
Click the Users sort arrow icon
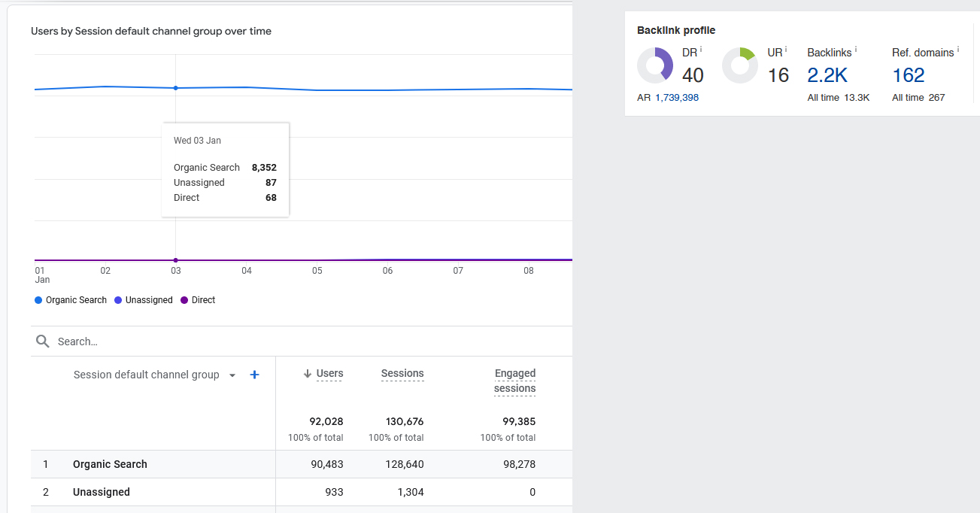308,374
